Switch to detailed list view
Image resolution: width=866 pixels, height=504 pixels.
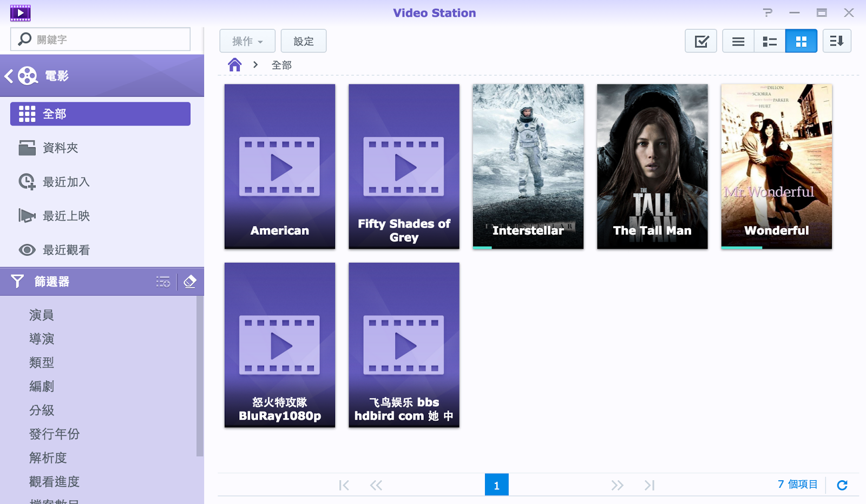pyautogui.click(x=770, y=41)
